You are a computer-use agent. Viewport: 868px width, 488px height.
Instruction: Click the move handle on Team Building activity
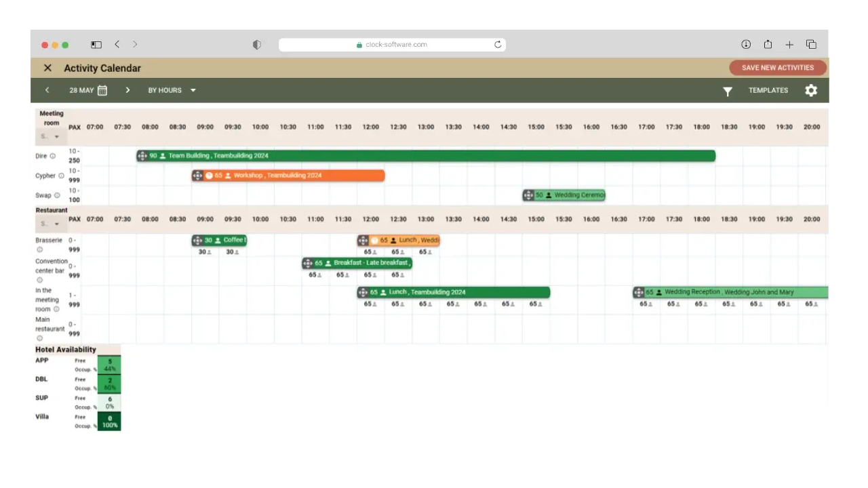[142, 156]
